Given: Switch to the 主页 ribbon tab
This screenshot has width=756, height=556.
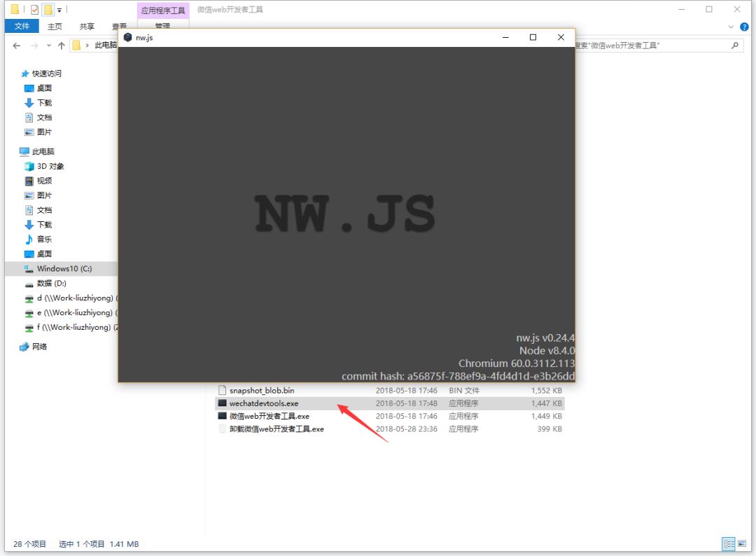Looking at the screenshot, I should pyautogui.click(x=55, y=27).
